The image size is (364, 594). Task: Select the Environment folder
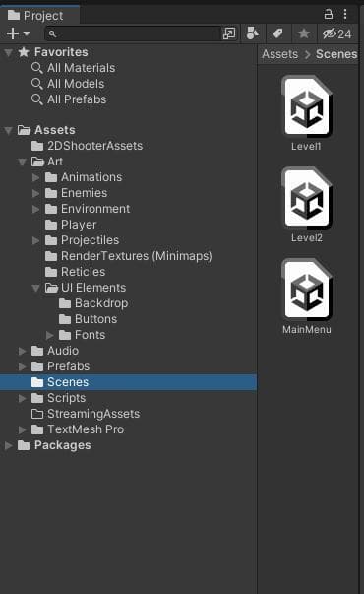(95, 209)
